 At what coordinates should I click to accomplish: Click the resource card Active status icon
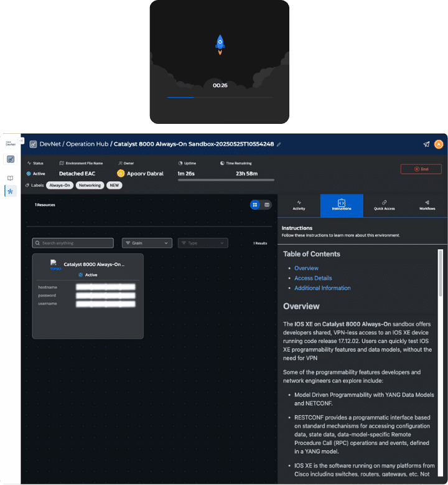point(81,275)
